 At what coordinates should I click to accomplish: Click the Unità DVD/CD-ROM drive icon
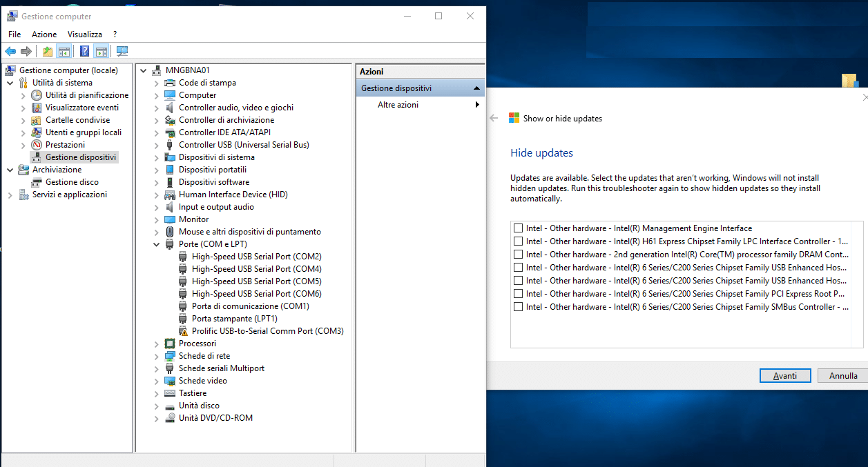click(170, 418)
